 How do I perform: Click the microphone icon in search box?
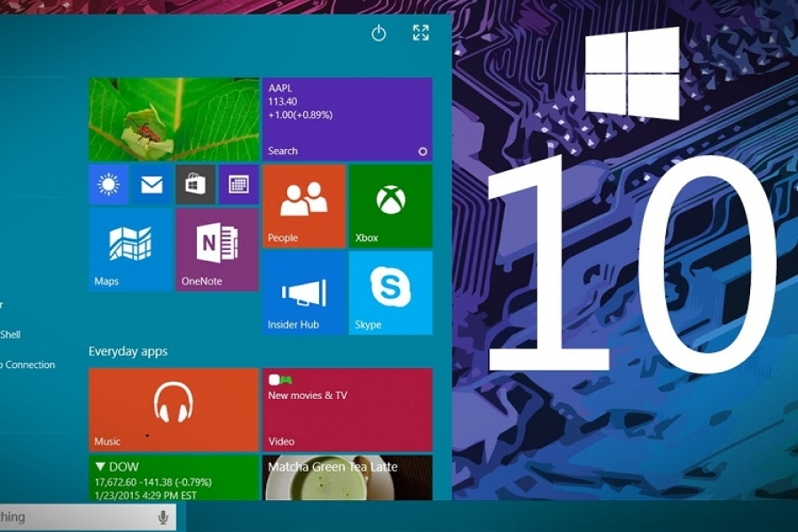tap(163, 517)
